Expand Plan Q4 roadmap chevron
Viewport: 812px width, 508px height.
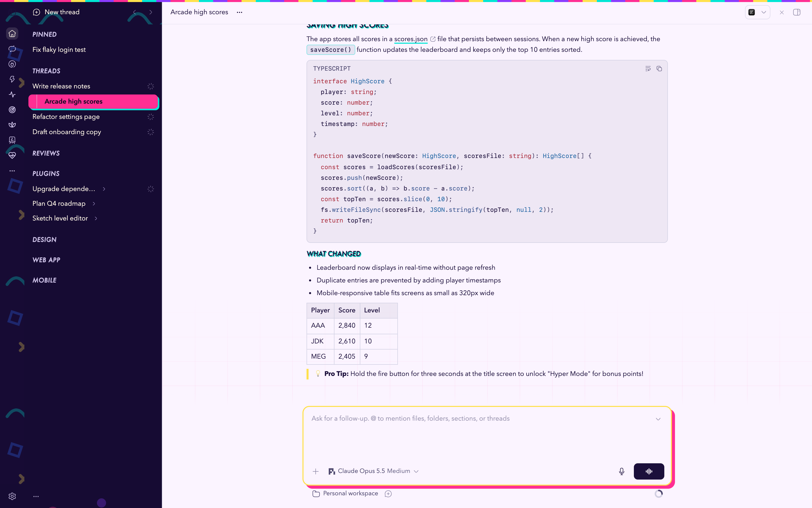pos(94,204)
